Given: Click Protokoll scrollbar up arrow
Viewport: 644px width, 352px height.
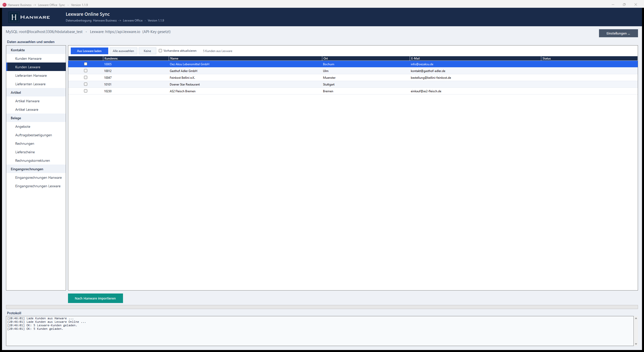Looking at the screenshot, I should click(636, 318).
